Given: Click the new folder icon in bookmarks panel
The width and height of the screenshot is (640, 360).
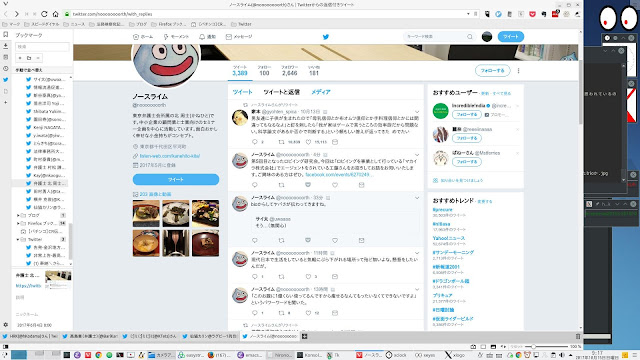Looking at the screenshot, I should (29, 58).
